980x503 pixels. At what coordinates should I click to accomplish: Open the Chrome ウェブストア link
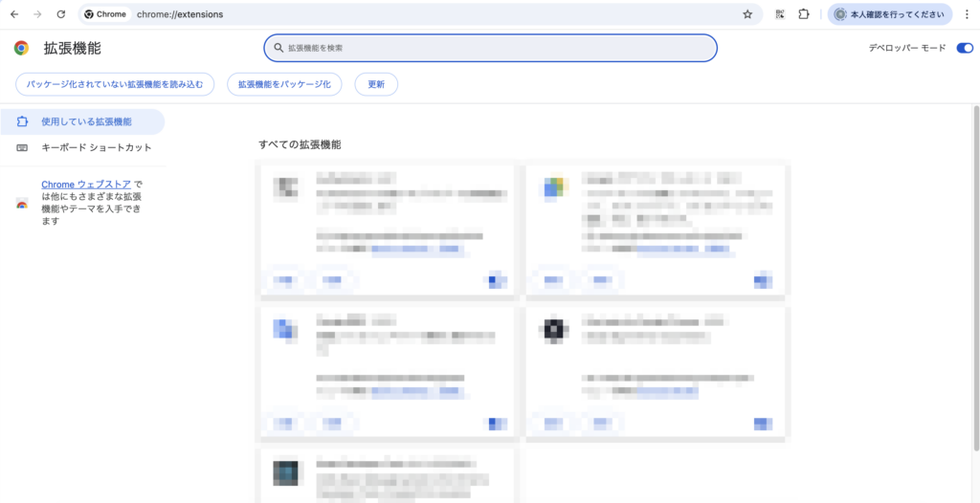(86, 185)
